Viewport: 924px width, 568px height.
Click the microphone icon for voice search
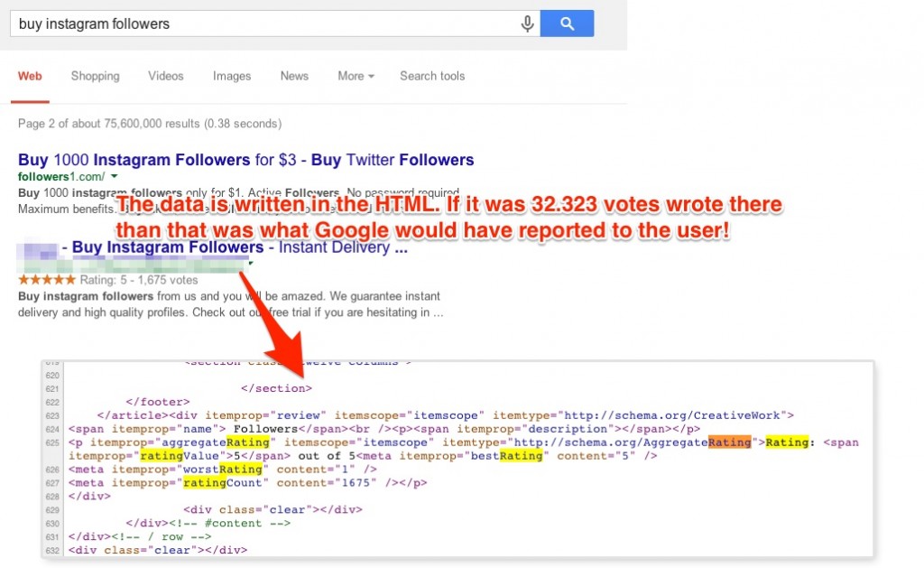527,23
